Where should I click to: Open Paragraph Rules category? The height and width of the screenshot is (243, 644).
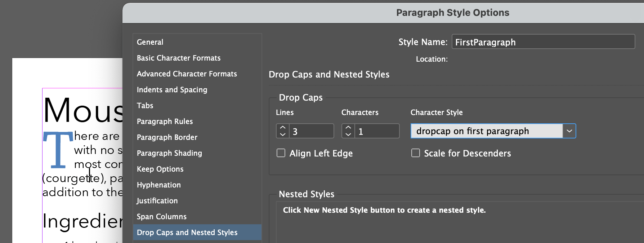197,121
